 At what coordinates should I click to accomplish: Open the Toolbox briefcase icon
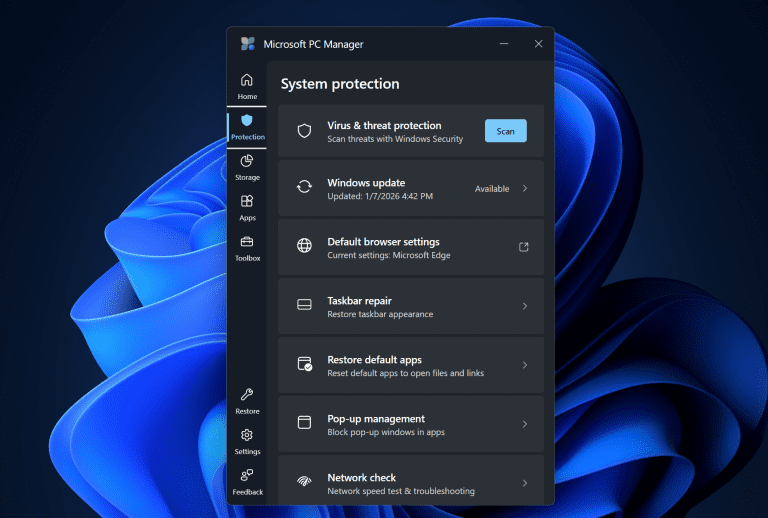(247, 242)
